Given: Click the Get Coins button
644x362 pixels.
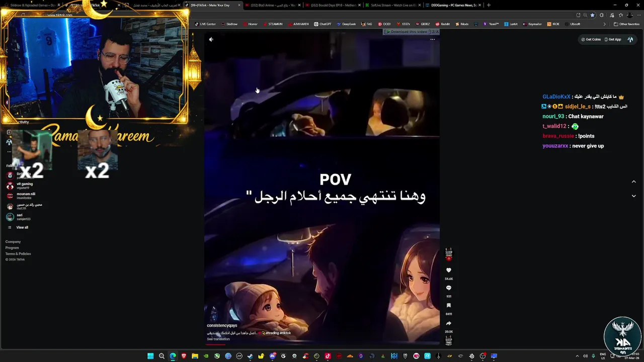Looking at the screenshot, I should 591,39.
